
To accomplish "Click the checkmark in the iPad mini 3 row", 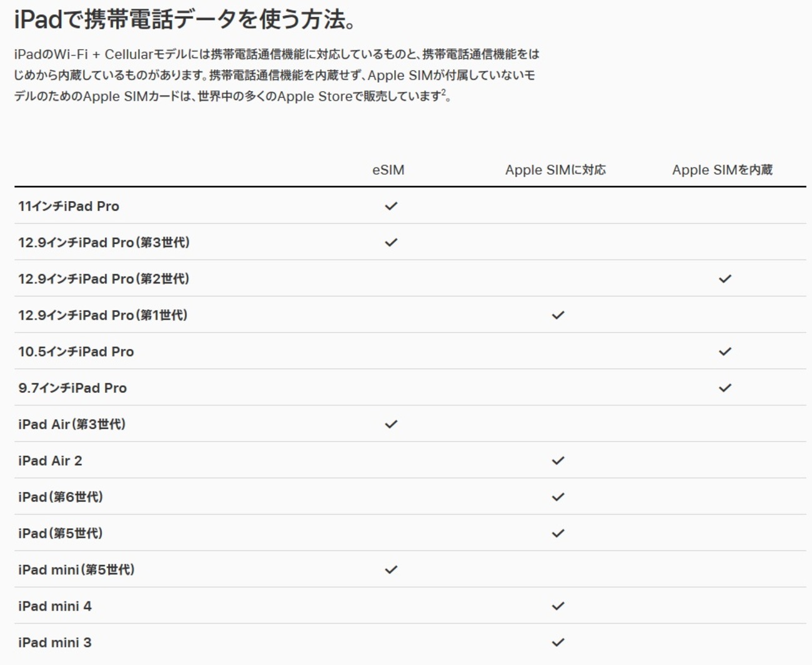I will (x=558, y=643).
